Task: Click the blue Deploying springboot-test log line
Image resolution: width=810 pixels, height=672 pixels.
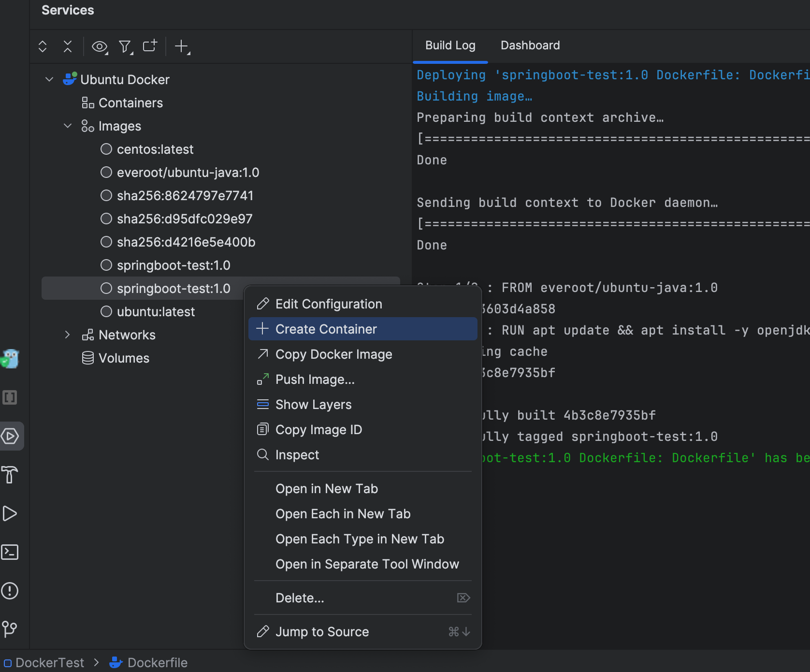Action: tap(613, 75)
